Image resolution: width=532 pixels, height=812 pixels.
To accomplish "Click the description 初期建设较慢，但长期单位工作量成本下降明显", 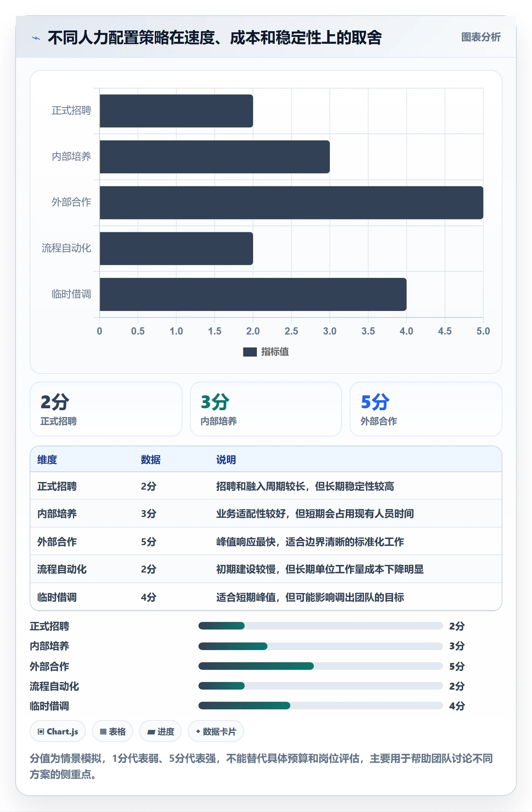I will click(320, 569).
